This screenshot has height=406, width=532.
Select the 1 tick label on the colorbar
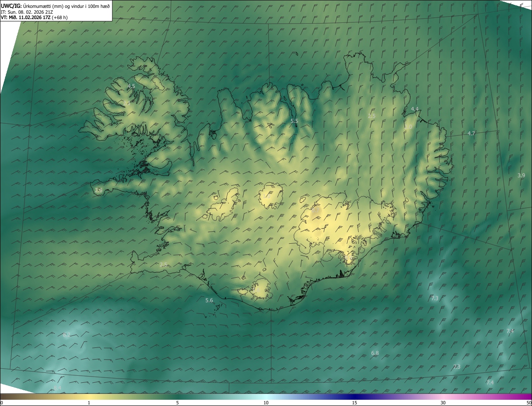coord(89,403)
